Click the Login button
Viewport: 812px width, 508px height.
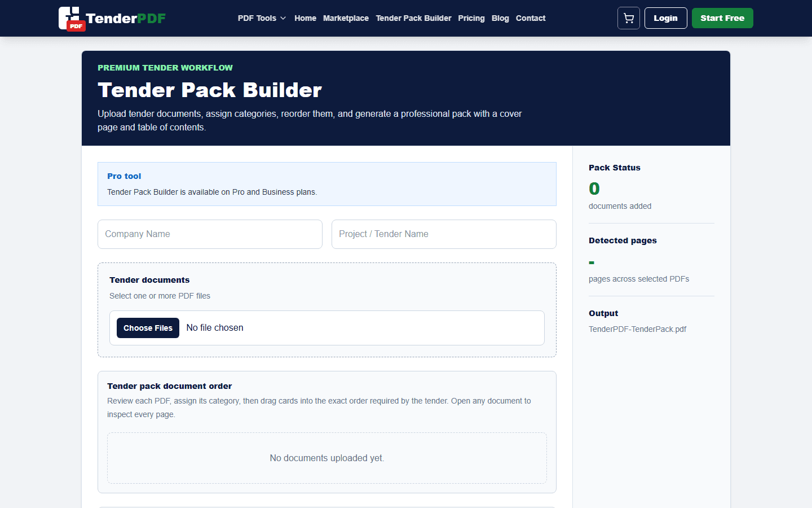click(x=665, y=18)
